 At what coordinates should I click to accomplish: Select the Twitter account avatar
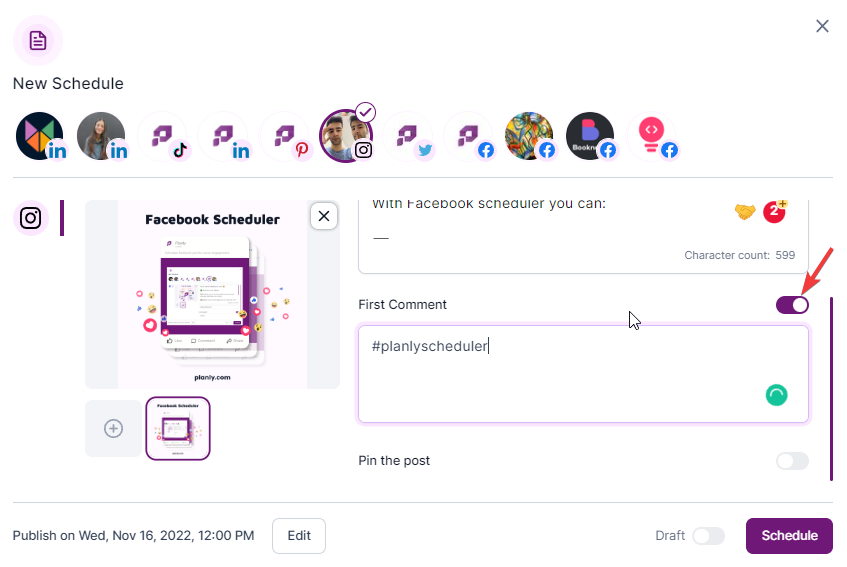tap(408, 136)
